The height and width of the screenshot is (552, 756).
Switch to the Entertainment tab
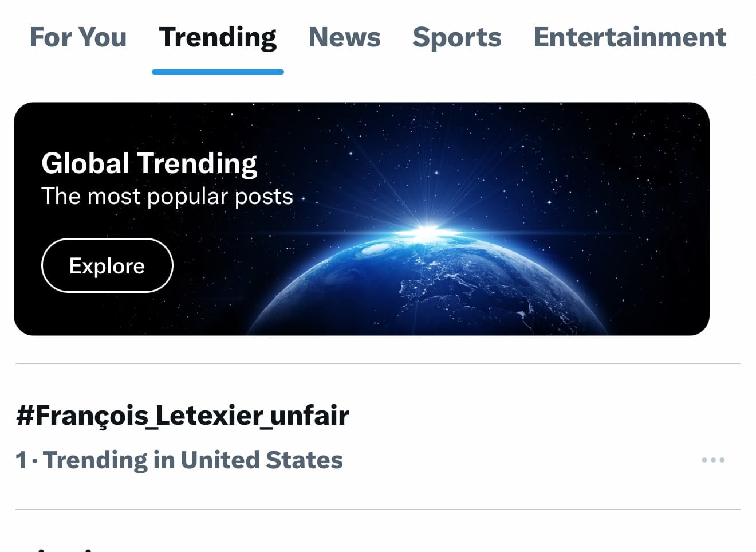click(x=630, y=37)
